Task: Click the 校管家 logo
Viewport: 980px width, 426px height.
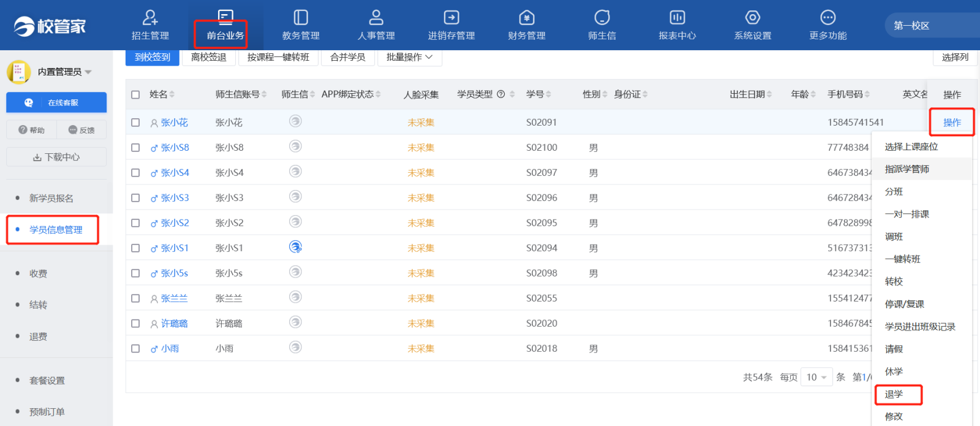Action: (50, 26)
